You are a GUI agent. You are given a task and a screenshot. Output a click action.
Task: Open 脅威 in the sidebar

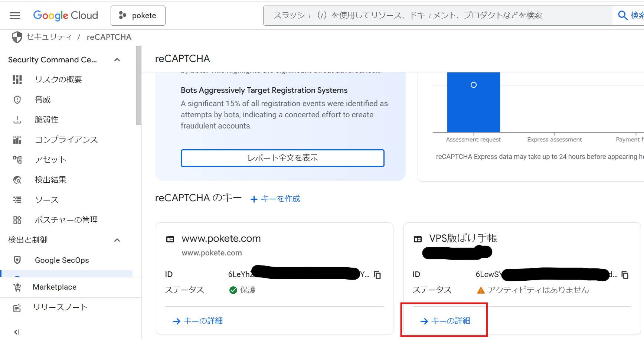tap(43, 100)
